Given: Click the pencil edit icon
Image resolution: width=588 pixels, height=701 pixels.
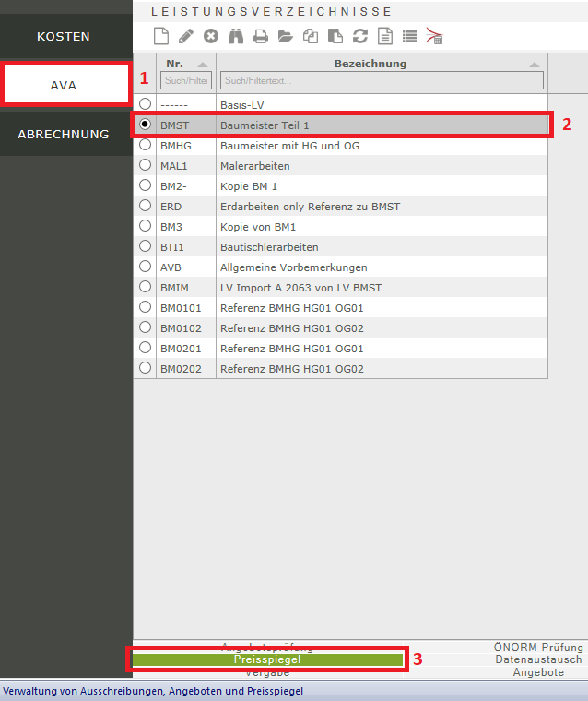Looking at the screenshot, I should click(x=186, y=37).
